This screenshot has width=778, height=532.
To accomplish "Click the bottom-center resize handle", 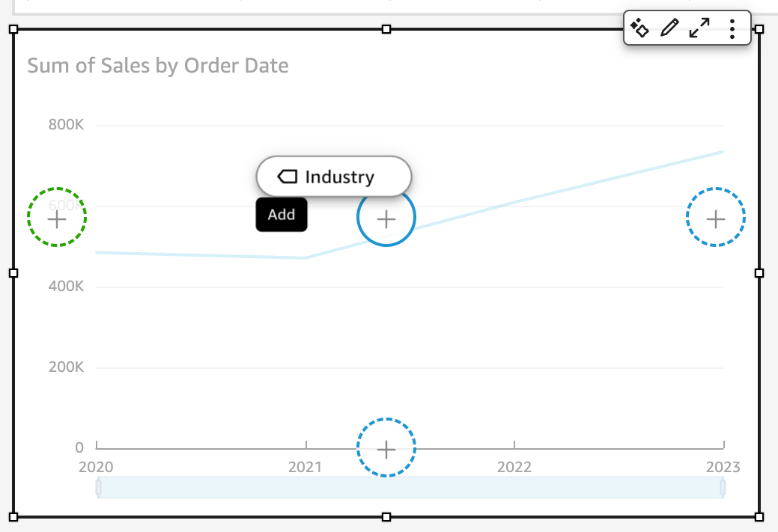I will click(x=386, y=516).
